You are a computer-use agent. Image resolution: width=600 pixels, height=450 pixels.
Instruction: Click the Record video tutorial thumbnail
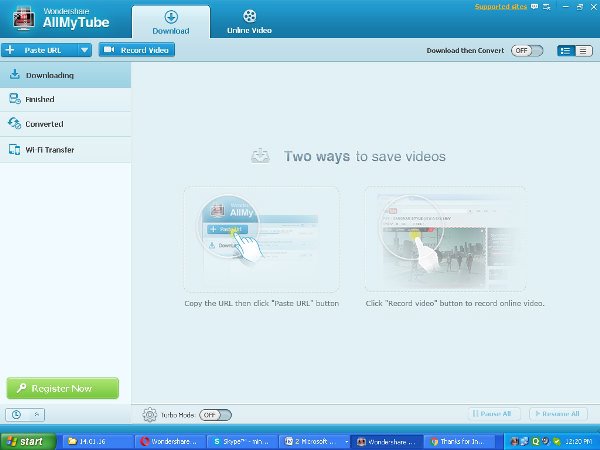(x=445, y=239)
